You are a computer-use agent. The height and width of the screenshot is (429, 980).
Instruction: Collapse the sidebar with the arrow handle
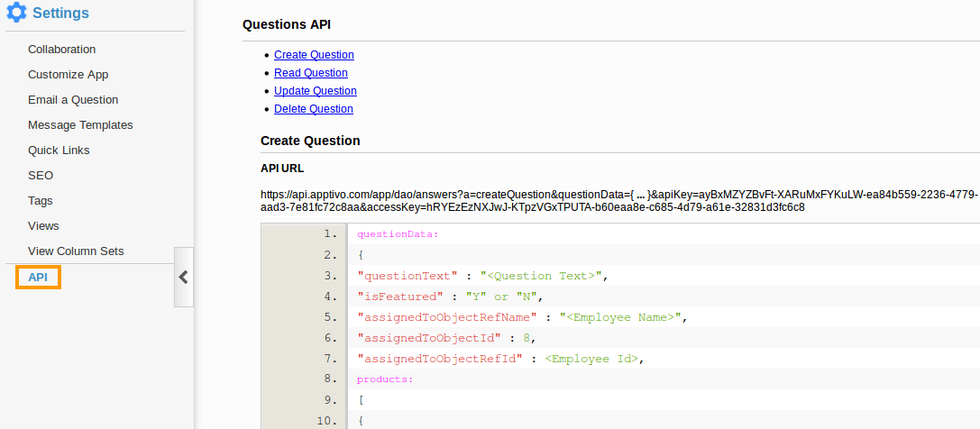pos(184,278)
